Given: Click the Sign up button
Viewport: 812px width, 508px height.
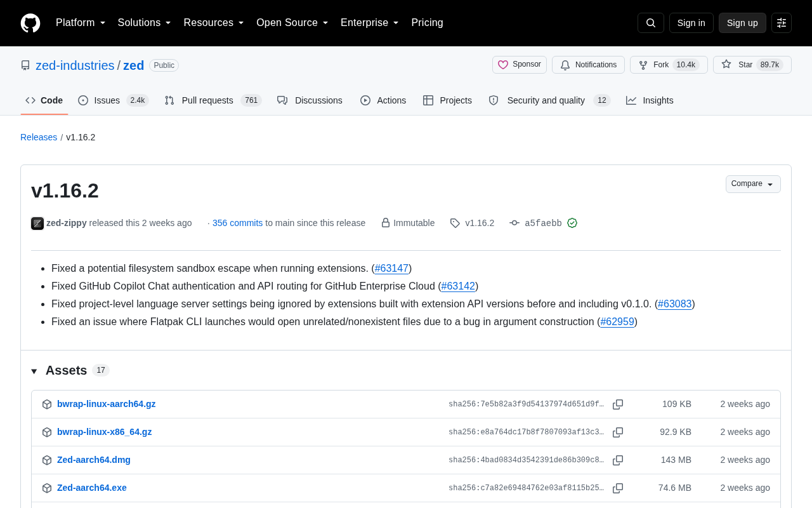Looking at the screenshot, I should (x=742, y=23).
